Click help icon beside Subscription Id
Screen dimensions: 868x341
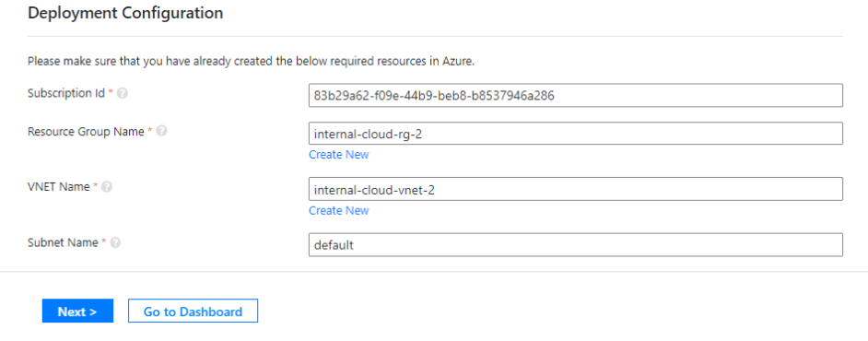click(123, 94)
